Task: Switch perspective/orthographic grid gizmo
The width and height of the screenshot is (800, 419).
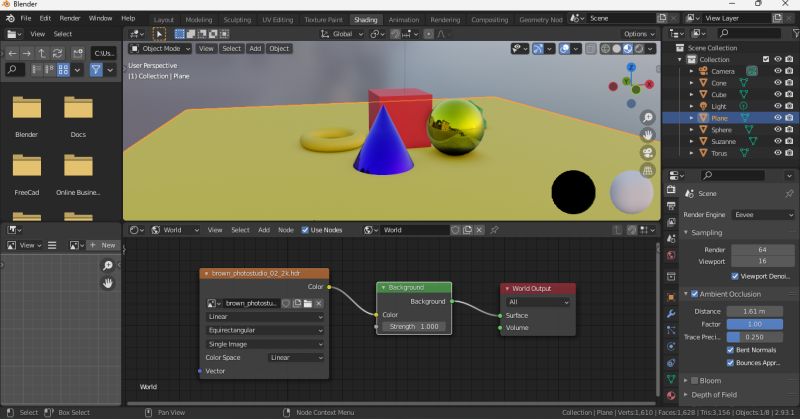Action: 647,170
